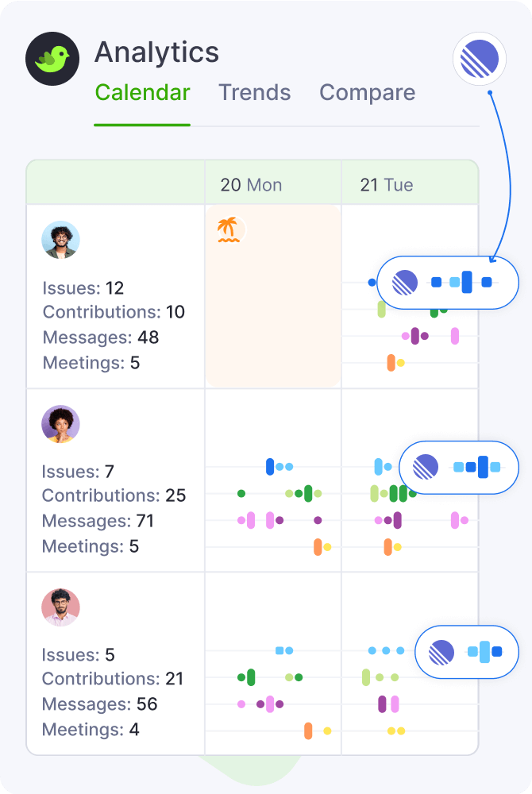Image resolution: width=532 pixels, height=794 pixels.
Task: Click the Linear icon in third row popup
Action: (441, 653)
